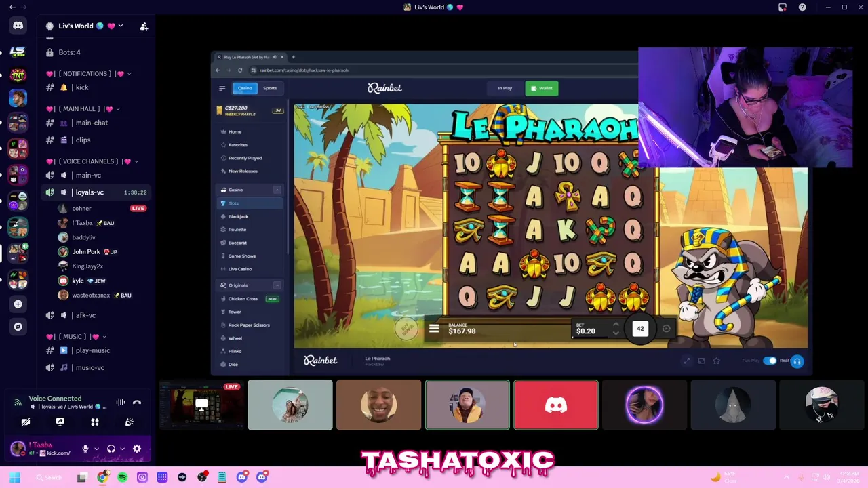Open cohner's LIVE stream thumbnail tile
Viewport: 868px width, 488px height.
click(x=201, y=405)
